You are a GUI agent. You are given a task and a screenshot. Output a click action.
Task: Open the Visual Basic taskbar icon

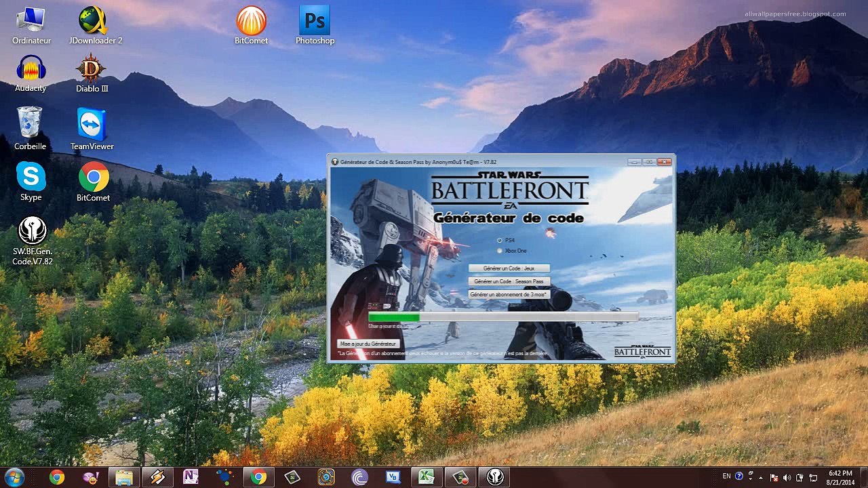pos(393,477)
